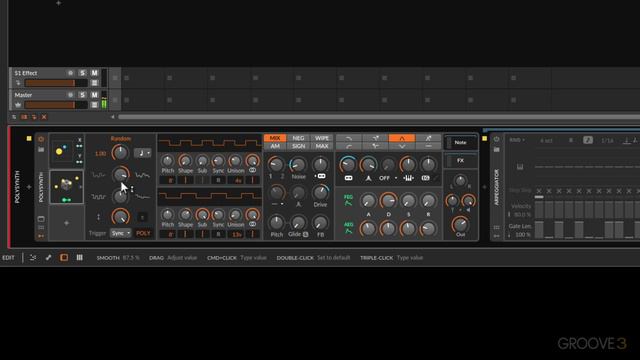The width and height of the screenshot is (640, 360).
Task: Open note timebase dropdown in Random modulator
Action: tap(142, 153)
